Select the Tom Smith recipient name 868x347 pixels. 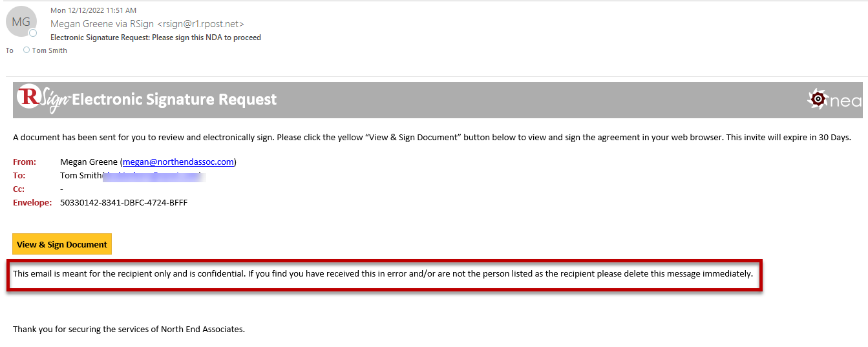click(50, 50)
